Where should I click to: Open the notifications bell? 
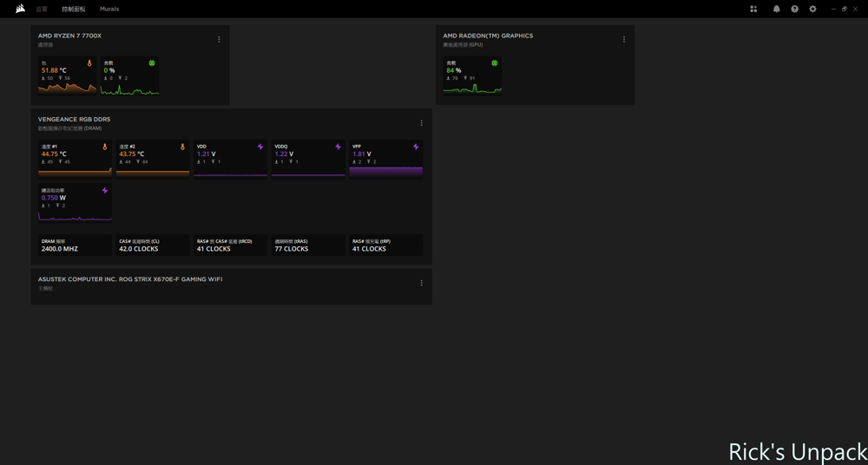pyautogui.click(x=777, y=9)
